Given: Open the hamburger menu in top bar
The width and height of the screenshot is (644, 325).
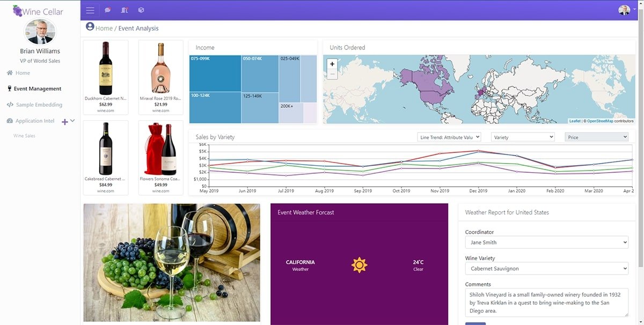Looking at the screenshot, I should coord(90,10).
